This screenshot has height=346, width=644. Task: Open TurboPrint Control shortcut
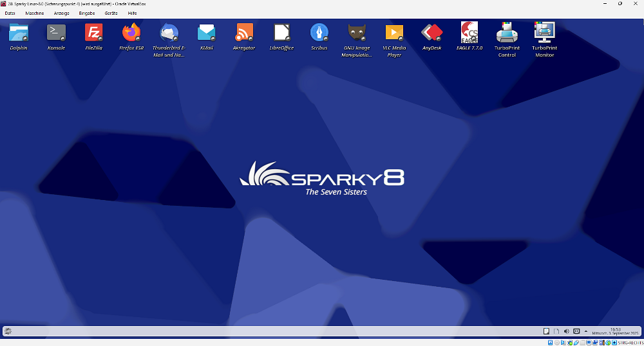click(x=507, y=33)
